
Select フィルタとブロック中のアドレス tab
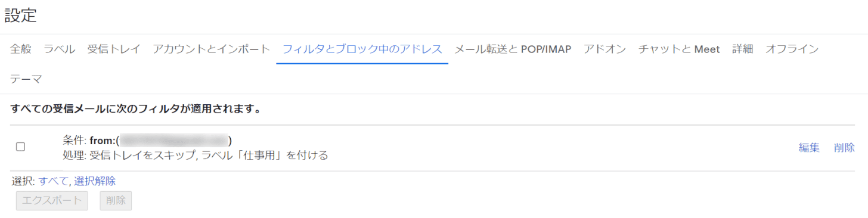tap(362, 49)
